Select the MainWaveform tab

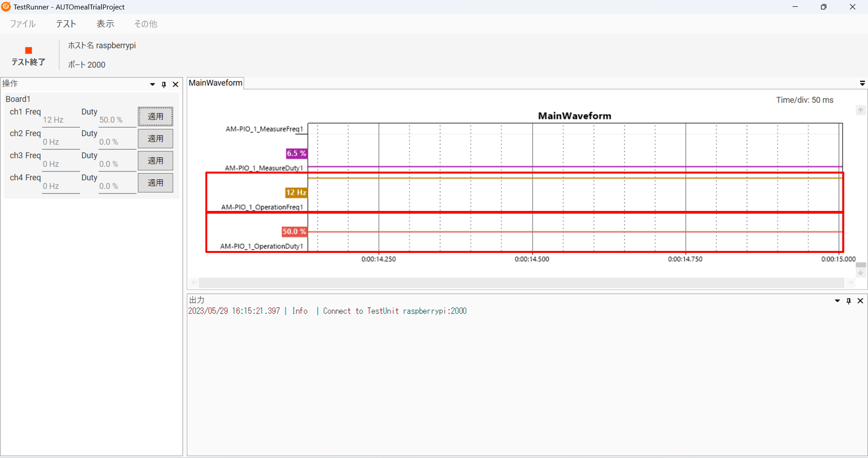pyautogui.click(x=215, y=83)
